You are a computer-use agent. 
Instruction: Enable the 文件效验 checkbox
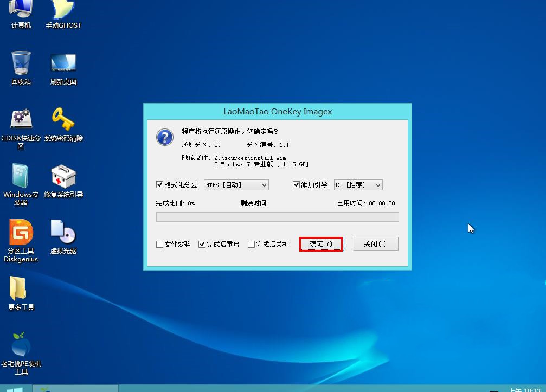coord(159,244)
